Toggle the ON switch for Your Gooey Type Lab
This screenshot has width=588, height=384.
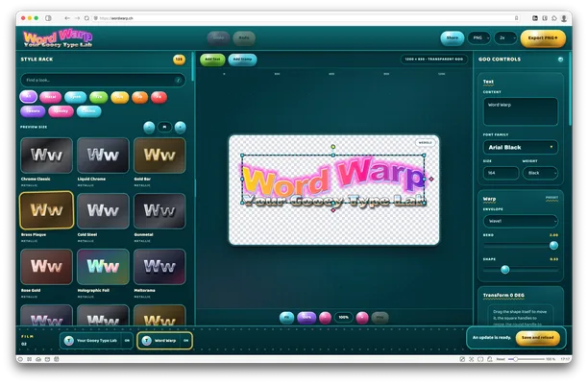click(x=127, y=341)
